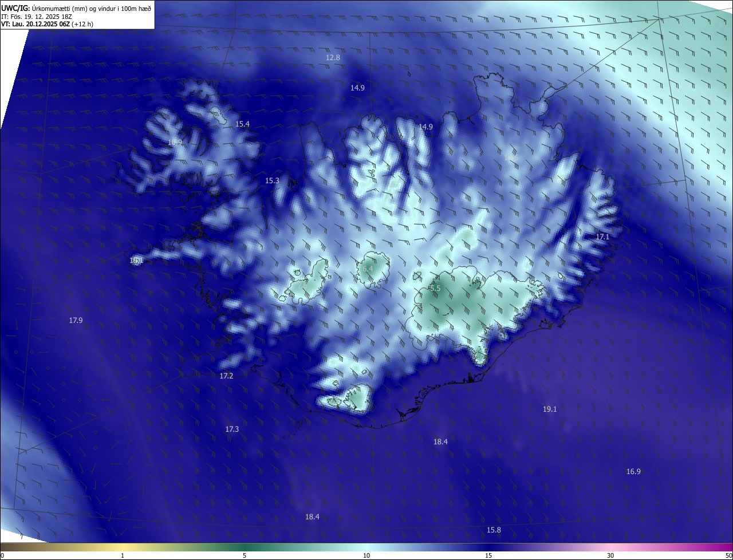The width and height of the screenshot is (733, 560).
Task: Click the 5.5 value on the glacier
Action: tap(435, 289)
